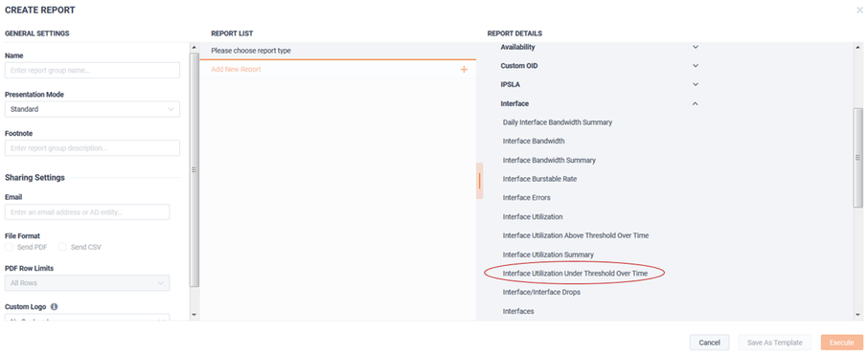Click the plus icon beside Add New Report
The image size is (868, 354).
click(x=464, y=70)
